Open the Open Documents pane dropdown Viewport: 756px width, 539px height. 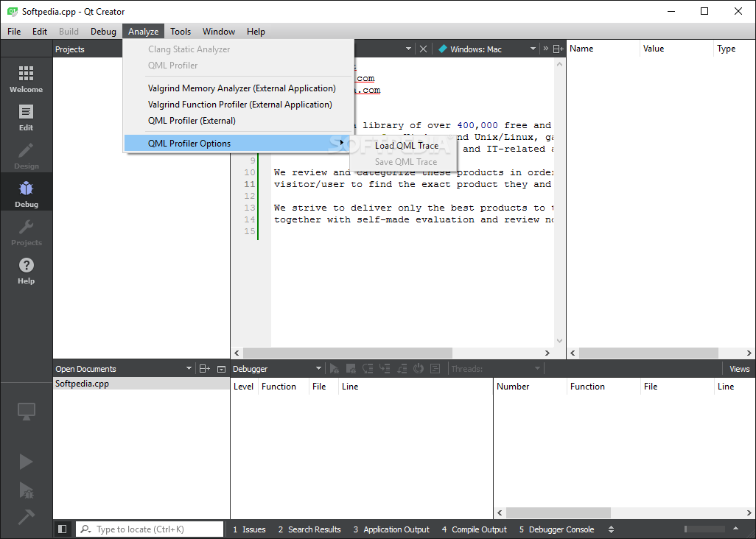[x=189, y=369]
